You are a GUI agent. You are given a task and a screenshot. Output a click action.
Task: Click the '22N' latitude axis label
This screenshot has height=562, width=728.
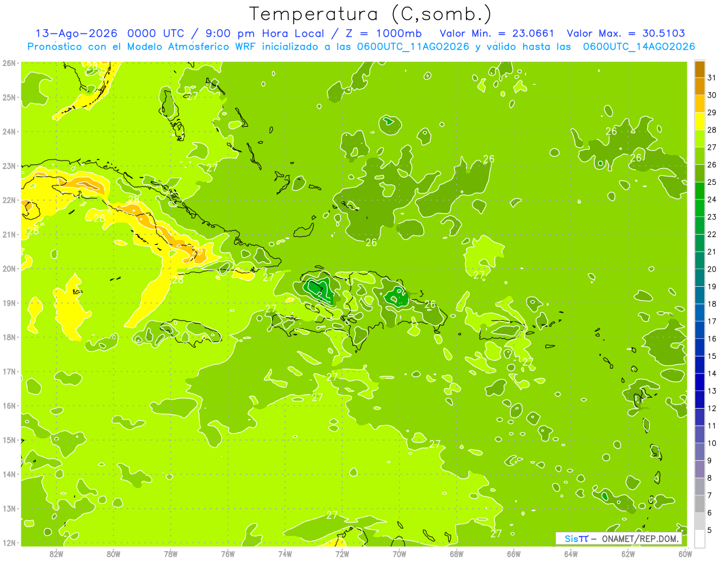8,200
